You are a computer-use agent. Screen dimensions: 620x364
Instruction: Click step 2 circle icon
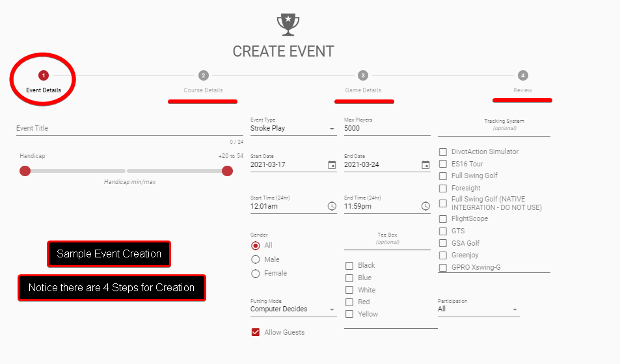click(x=203, y=75)
